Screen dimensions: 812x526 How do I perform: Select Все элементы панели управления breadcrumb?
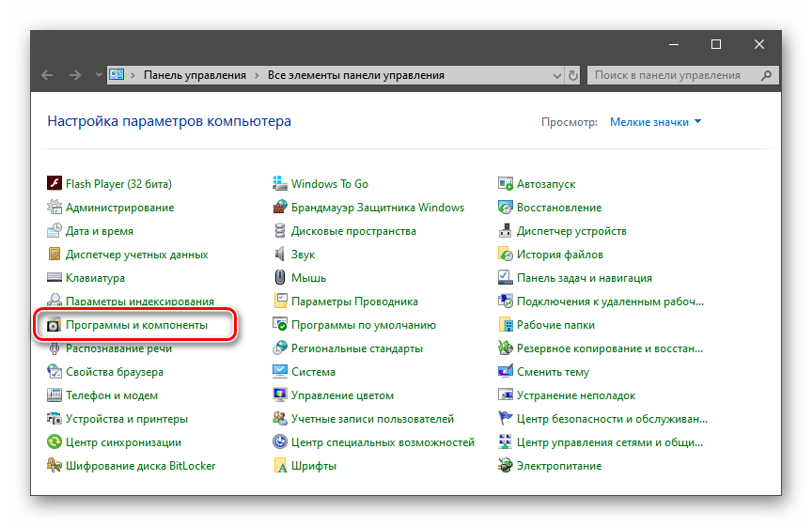point(356,75)
